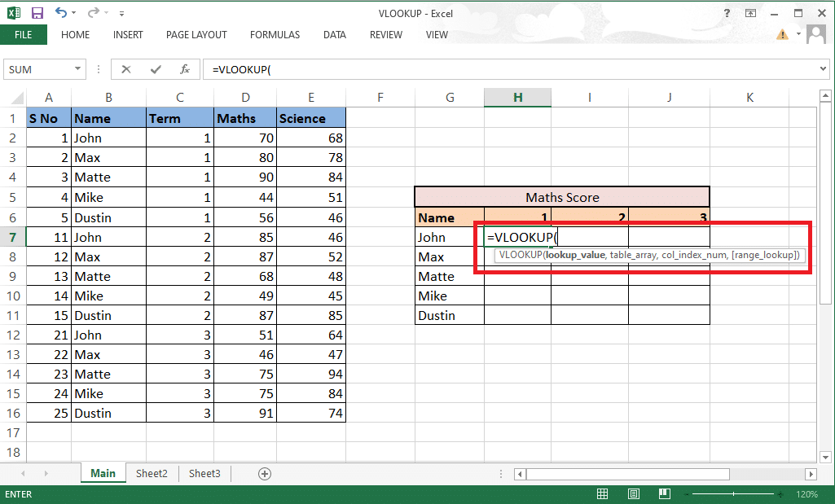Viewport: 835px width, 504px height.
Task: Click previous sheet navigation arrow
Action: (x=23, y=473)
